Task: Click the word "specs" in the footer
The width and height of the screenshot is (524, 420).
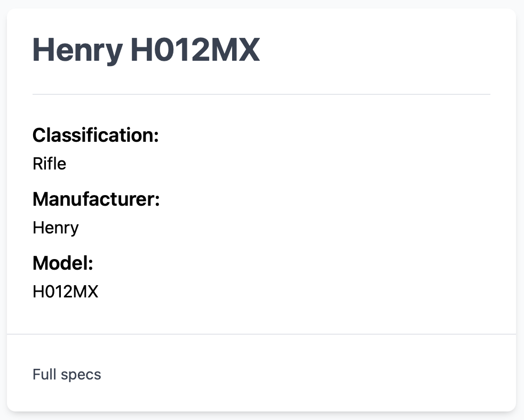Action: (x=81, y=374)
